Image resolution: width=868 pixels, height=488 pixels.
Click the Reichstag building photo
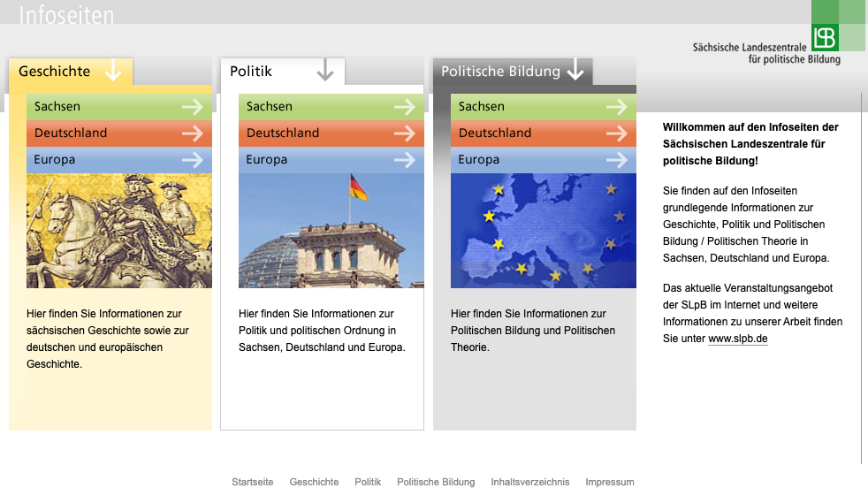(x=331, y=231)
